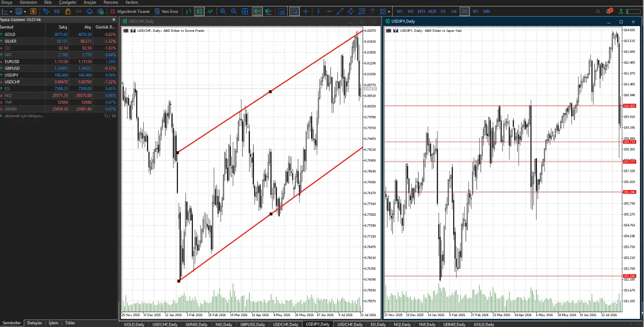Sort by the Günlük D... column header
Viewport: 644px width, 327px height.
(105, 27)
